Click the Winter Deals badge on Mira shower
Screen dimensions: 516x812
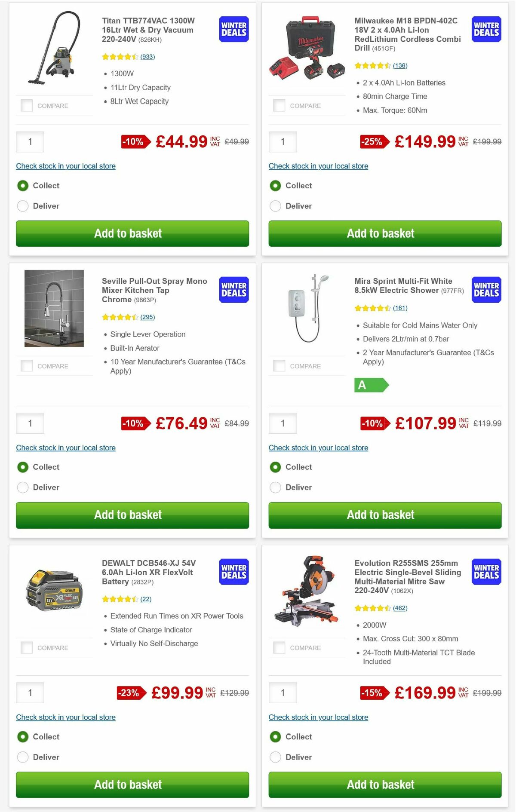[x=486, y=290]
